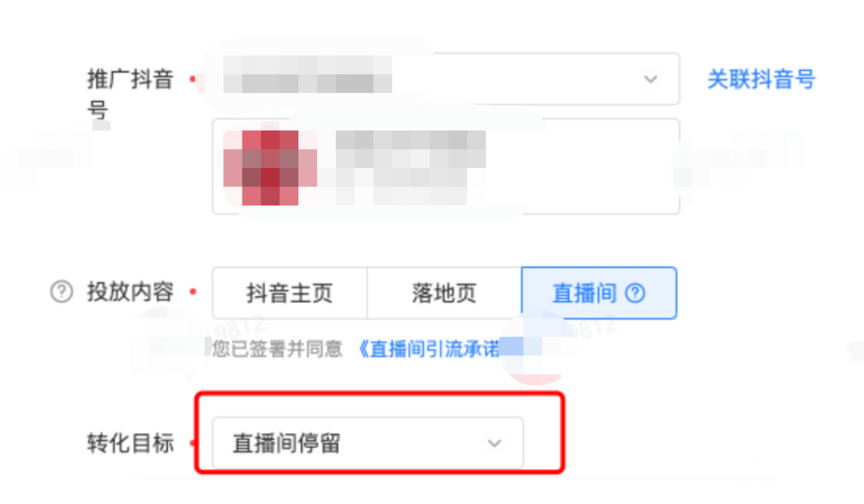This screenshot has height=504, width=864.
Task: Click the help icon beside 投放内容
Action: tap(61, 291)
